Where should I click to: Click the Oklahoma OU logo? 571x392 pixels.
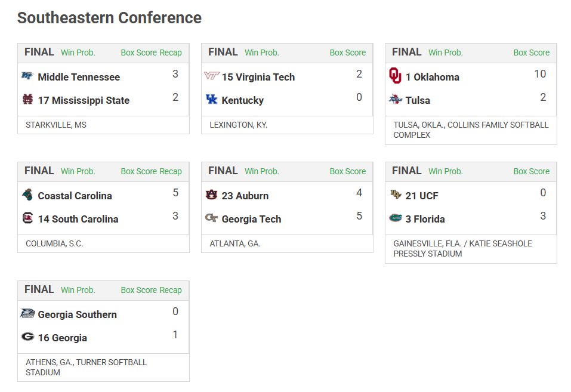[395, 75]
